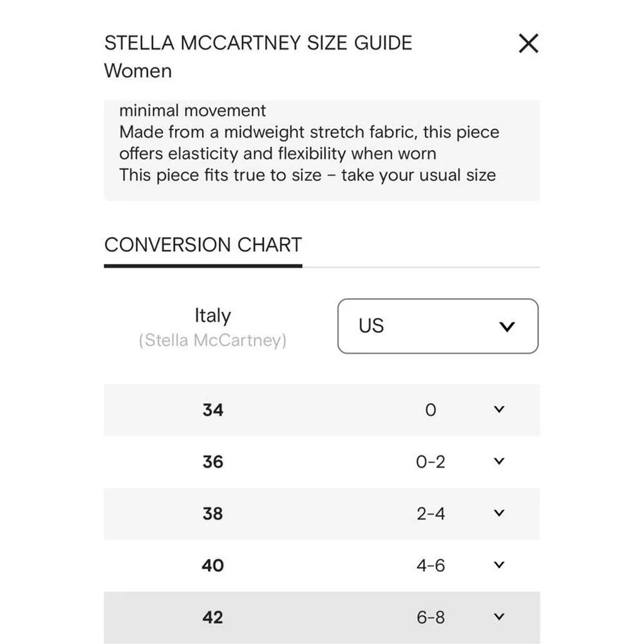Expand the size 36 row chevron

coord(498,462)
